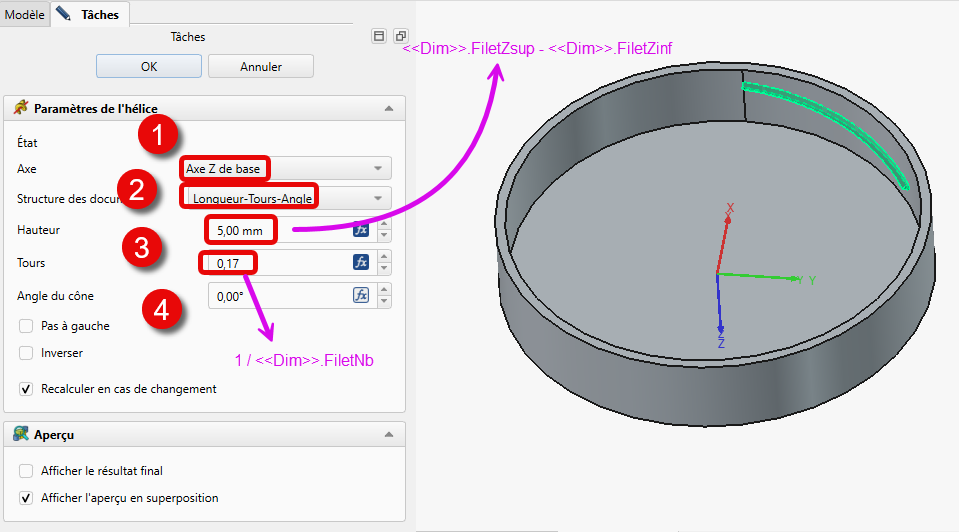Viewport: 959px width, 532px height.
Task: Toggle Afficher le résultat final
Action: click(26, 471)
